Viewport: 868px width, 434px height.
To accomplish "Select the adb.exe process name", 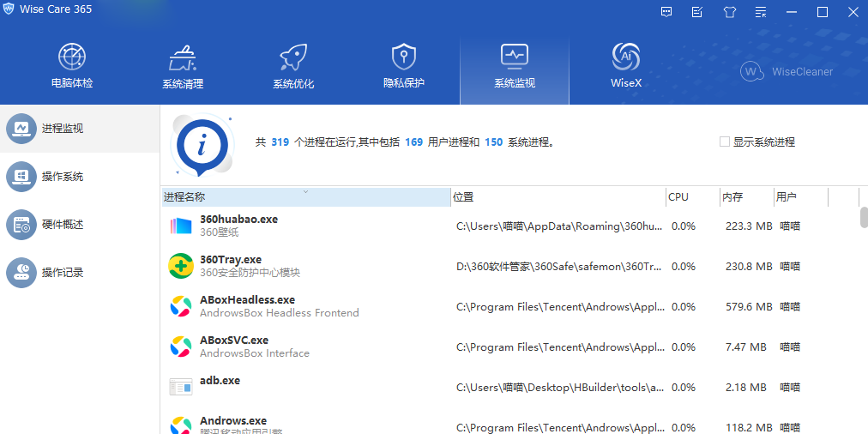I will coord(220,381).
